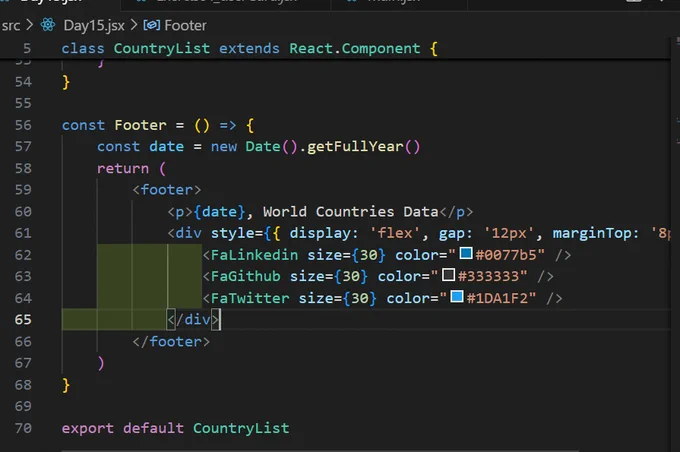
Task: Click the closing brace on line 68
Action: [66, 385]
